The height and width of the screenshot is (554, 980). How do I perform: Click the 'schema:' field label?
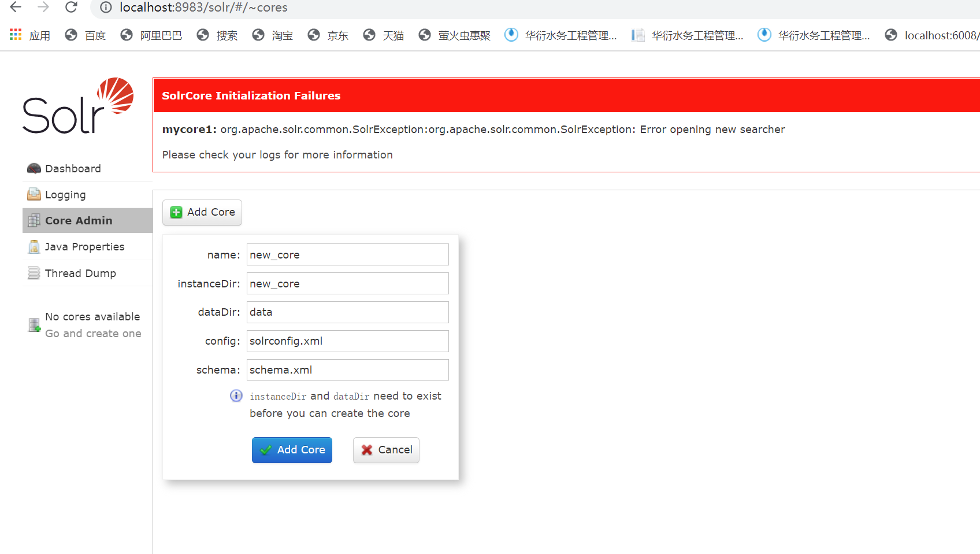coord(218,370)
